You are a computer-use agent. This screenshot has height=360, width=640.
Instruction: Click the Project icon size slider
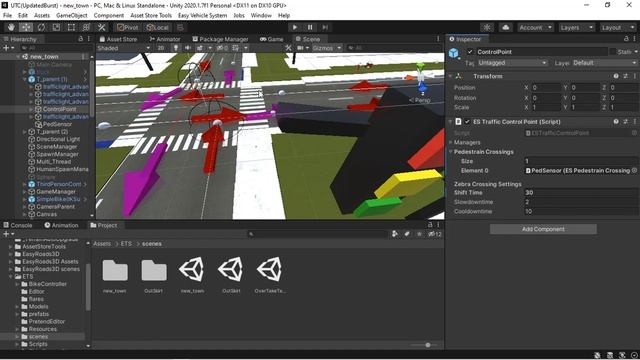pos(428,345)
